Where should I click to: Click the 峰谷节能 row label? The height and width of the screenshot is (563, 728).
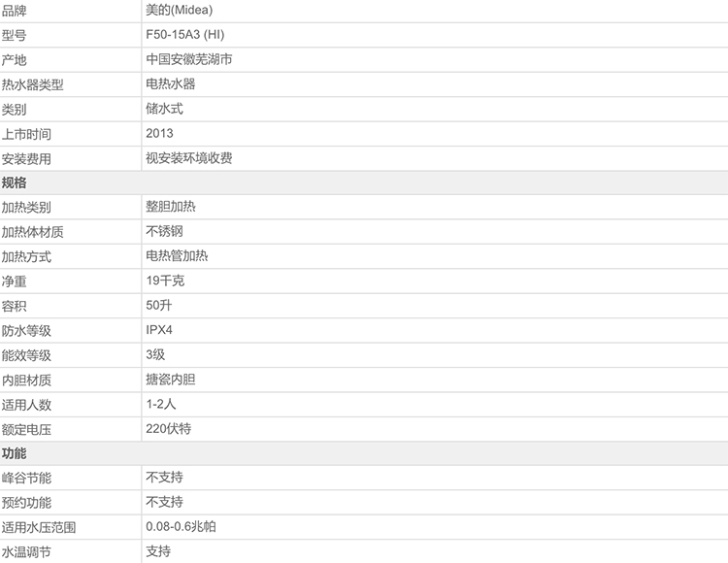(26, 478)
